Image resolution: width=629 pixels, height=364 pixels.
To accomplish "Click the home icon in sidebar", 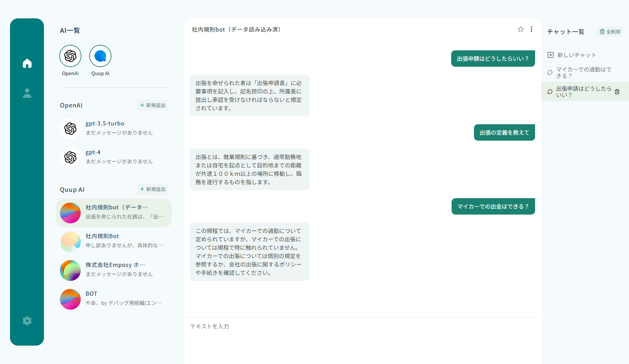I will click(x=27, y=64).
